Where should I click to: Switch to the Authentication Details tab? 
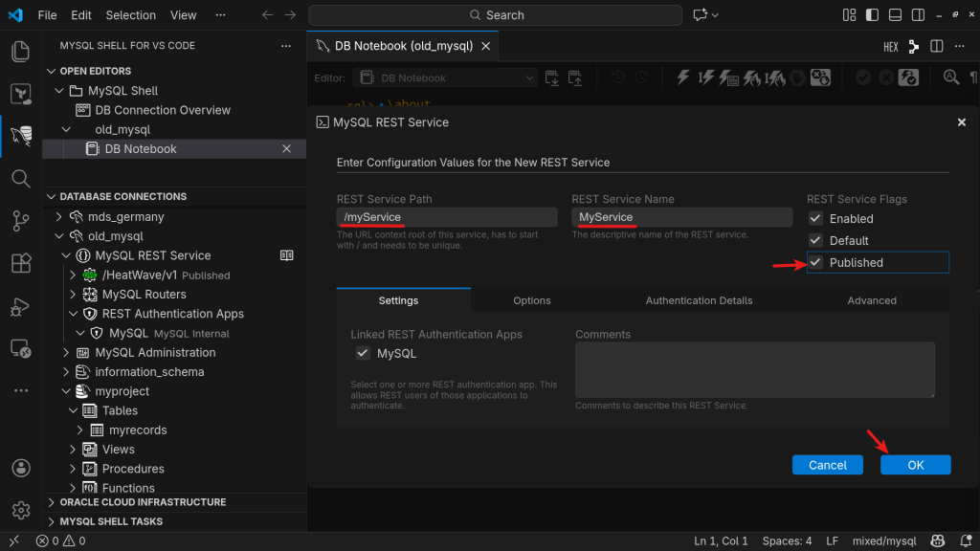(699, 300)
